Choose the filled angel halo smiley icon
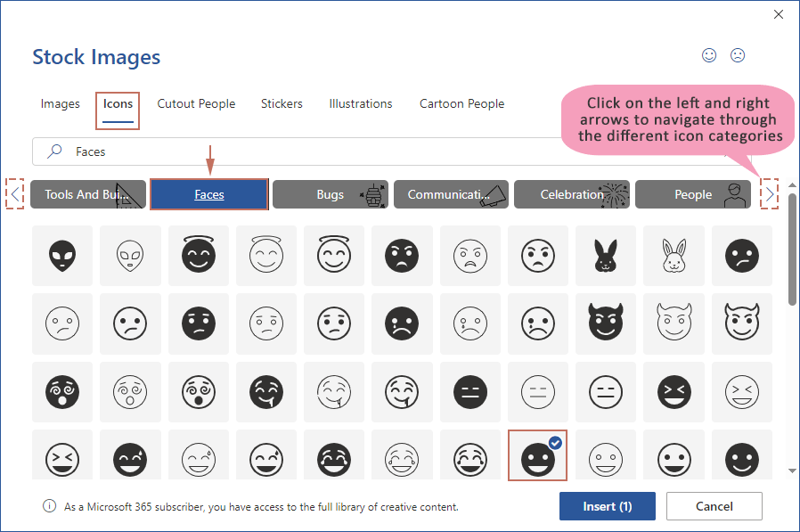 [199, 257]
